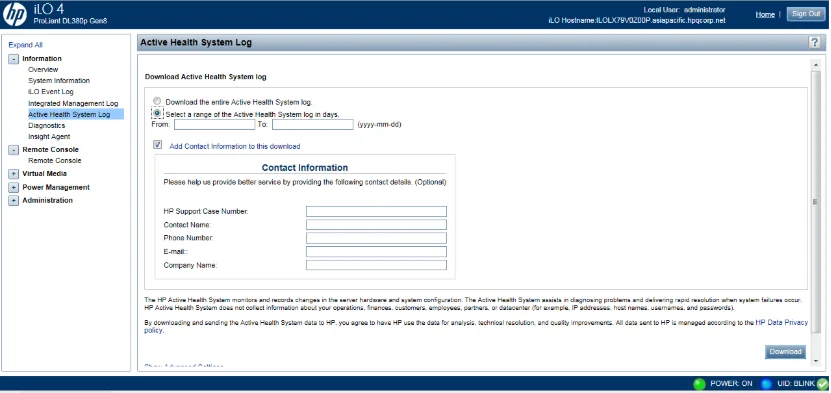Click the iLO Hostname text in header

636,21
